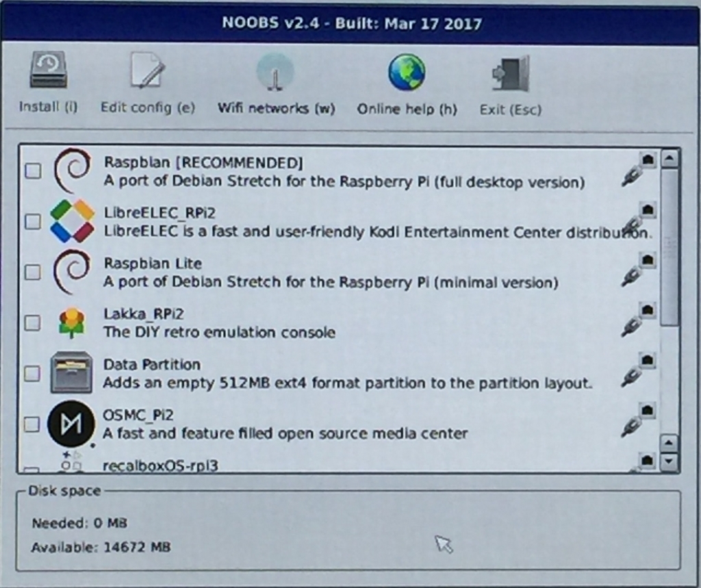Select the Debian Stretch '(minimal version)' description

coord(331,282)
